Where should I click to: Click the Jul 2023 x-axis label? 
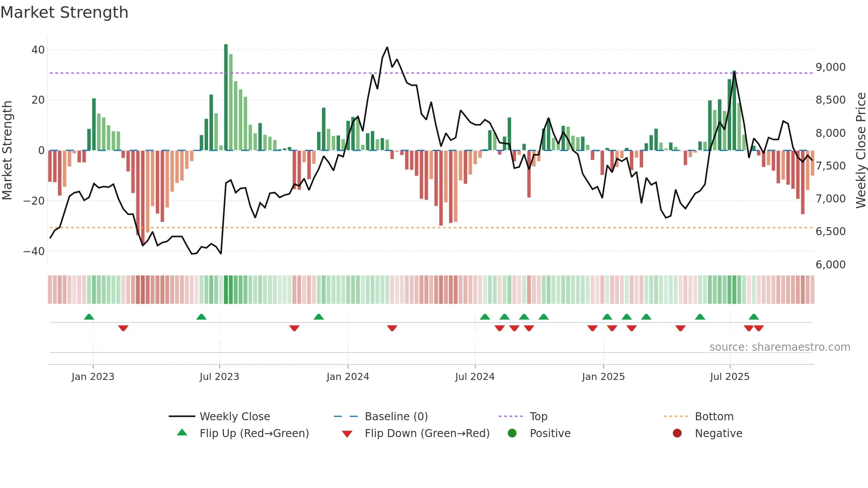pyautogui.click(x=219, y=377)
